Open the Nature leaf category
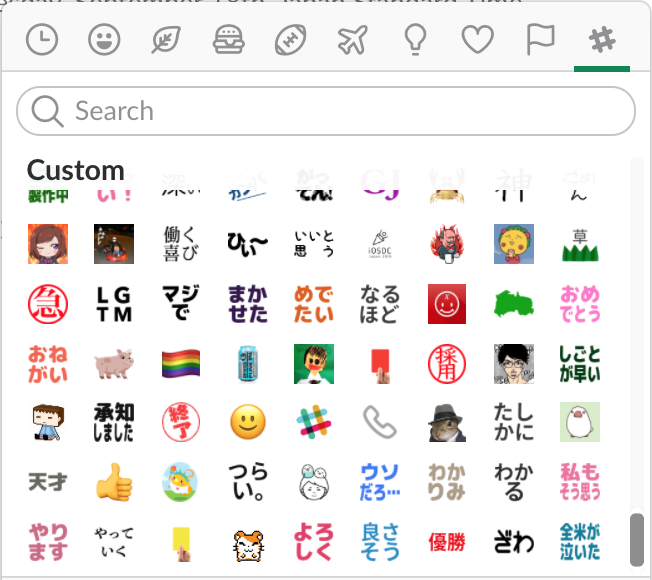The height and width of the screenshot is (580, 652). tap(166, 40)
